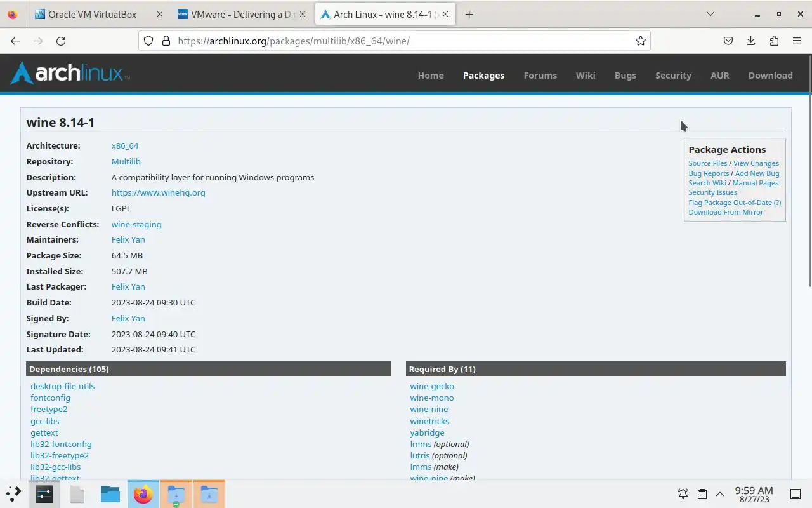Bookmark this page with the star icon
812x508 pixels.
(641, 41)
